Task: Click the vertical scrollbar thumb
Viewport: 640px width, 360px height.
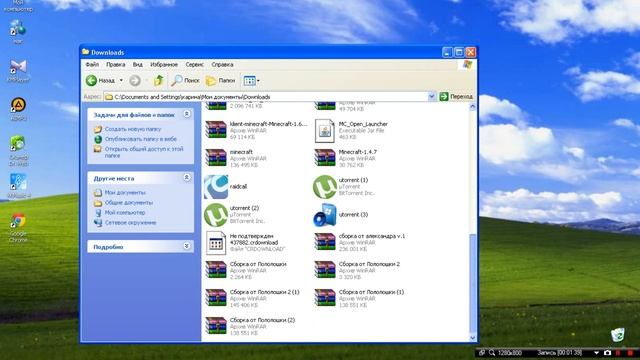Action: click(473, 283)
